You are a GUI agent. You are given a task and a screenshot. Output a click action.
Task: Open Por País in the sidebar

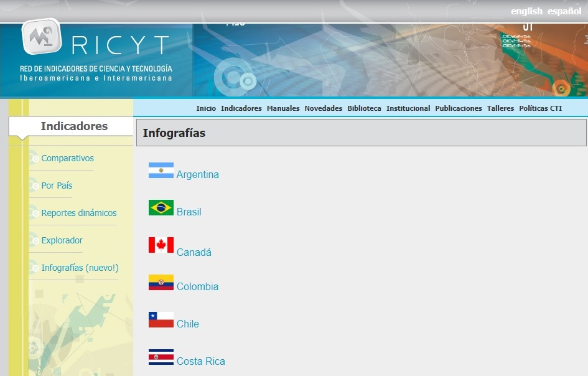[x=57, y=186]
